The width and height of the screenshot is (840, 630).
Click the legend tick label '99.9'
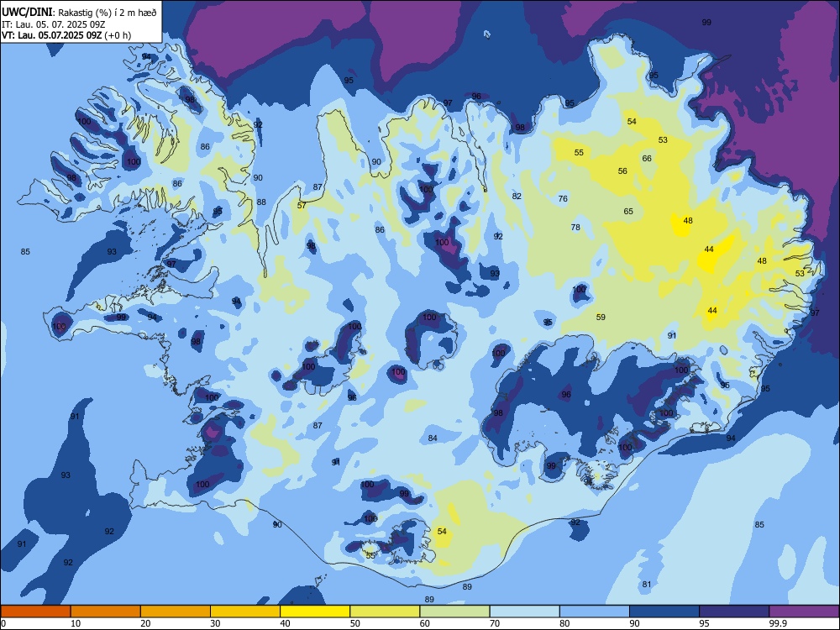point(778,623)
